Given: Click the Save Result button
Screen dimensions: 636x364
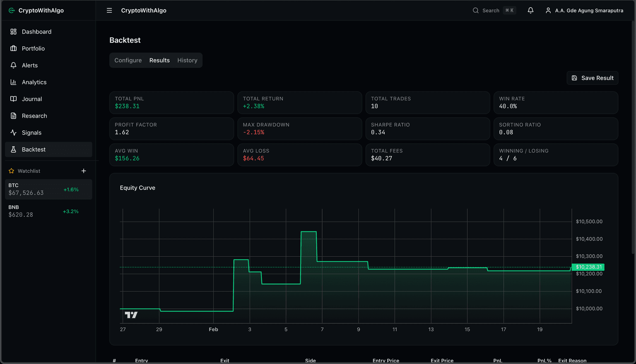Looking at the screenshot, I should coord(592,78).
